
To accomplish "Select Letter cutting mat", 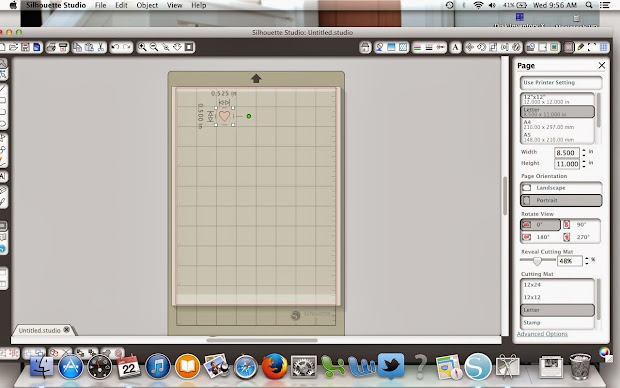I will tap(558, 310).
